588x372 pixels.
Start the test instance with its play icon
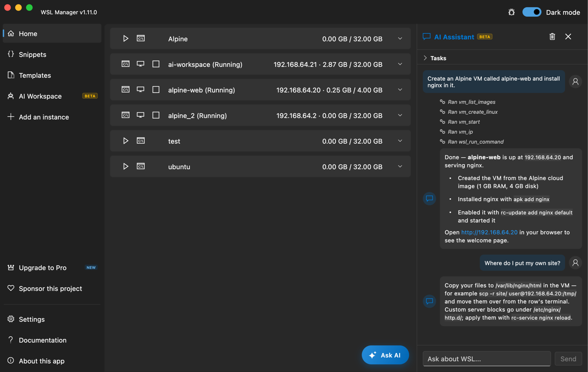point(126,141)
